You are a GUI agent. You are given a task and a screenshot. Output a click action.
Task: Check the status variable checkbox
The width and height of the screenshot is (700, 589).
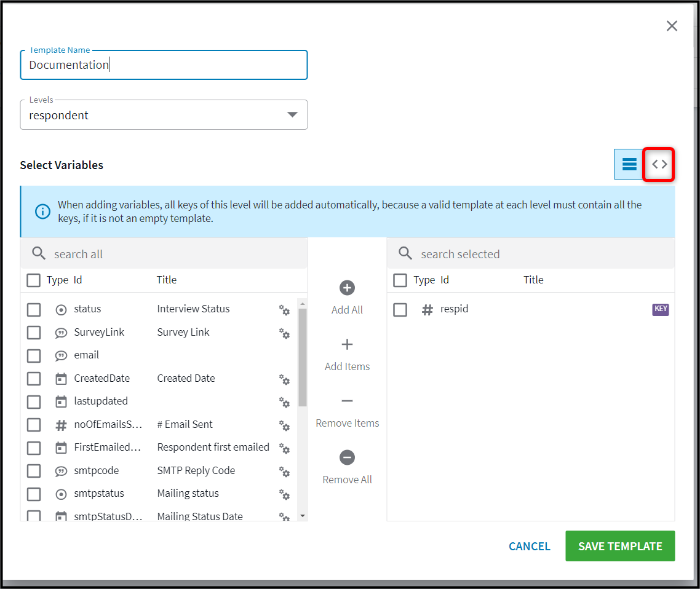click(34, 310)
